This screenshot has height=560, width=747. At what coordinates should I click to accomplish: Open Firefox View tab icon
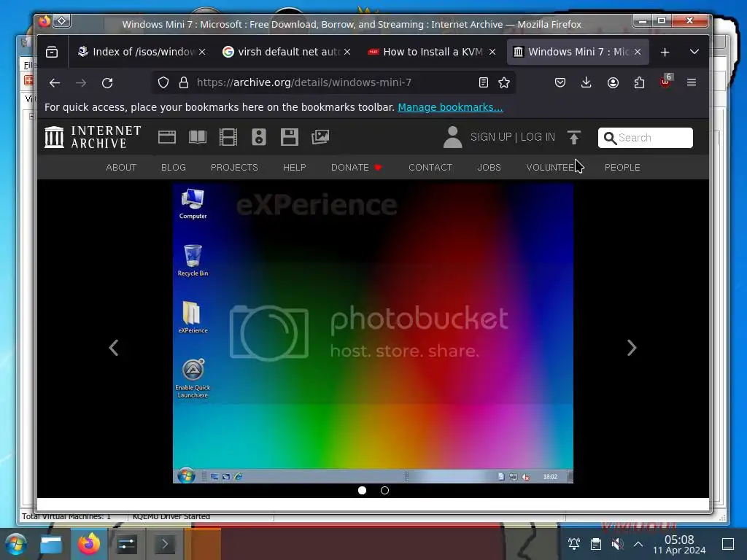pos(52,52)
